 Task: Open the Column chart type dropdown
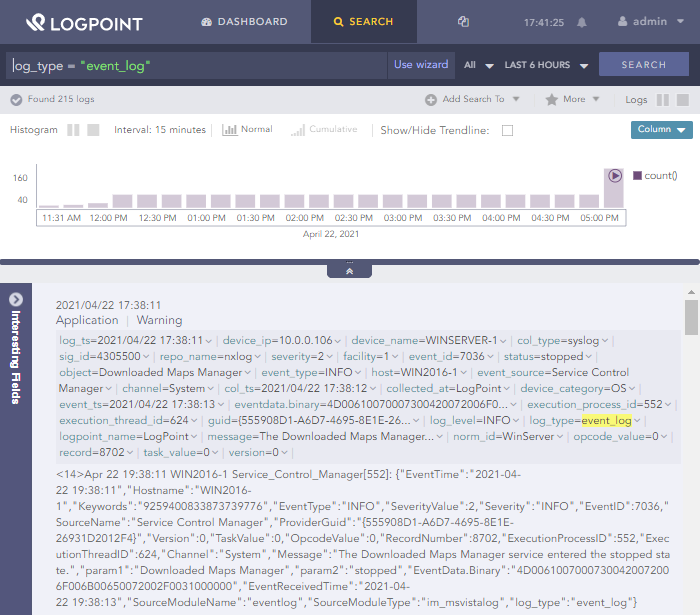pos(661,130)
